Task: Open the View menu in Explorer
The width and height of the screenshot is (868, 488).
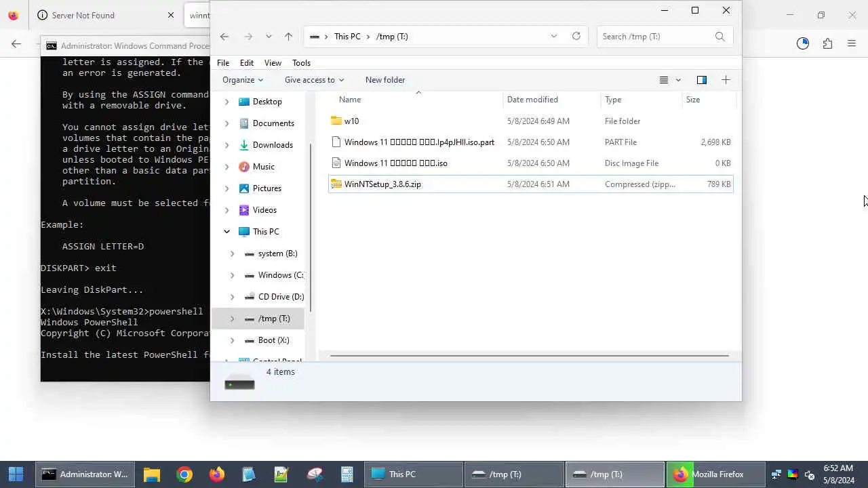Action: [273, 63]
